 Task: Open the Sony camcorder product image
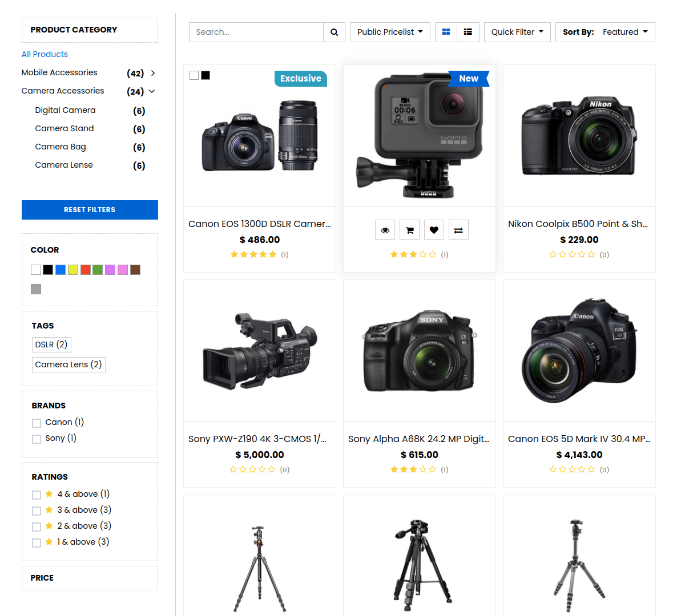[260, 351]
